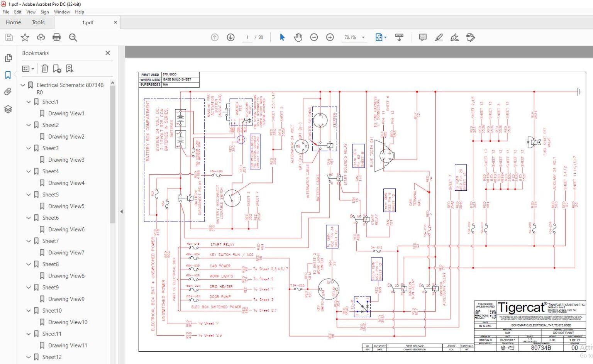Jump to Drawing View1 bookmark

click(66, 113)
